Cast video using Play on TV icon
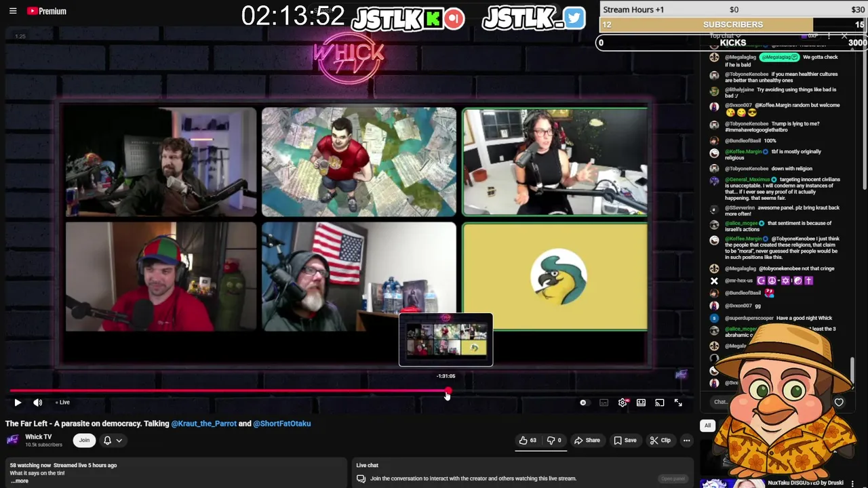Viewport: 868px width, 488px height. [660, 403]
